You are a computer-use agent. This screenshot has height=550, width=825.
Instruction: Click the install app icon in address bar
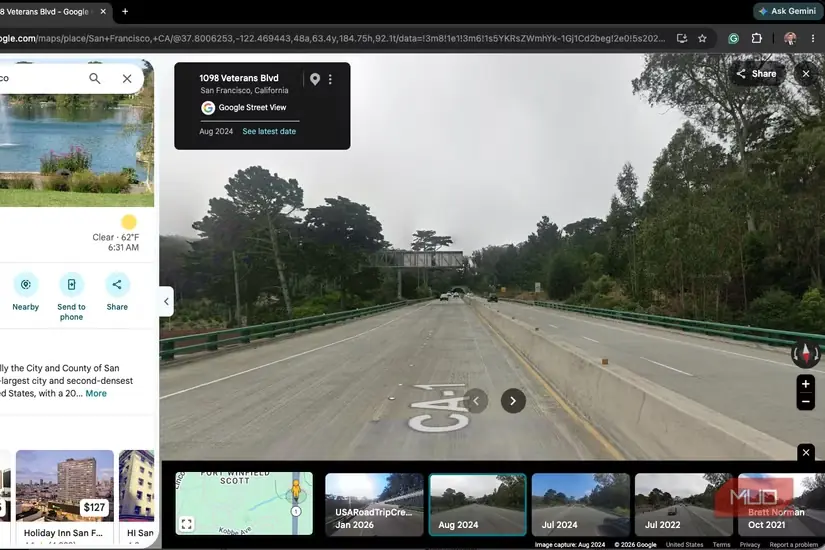coord(682,38)
